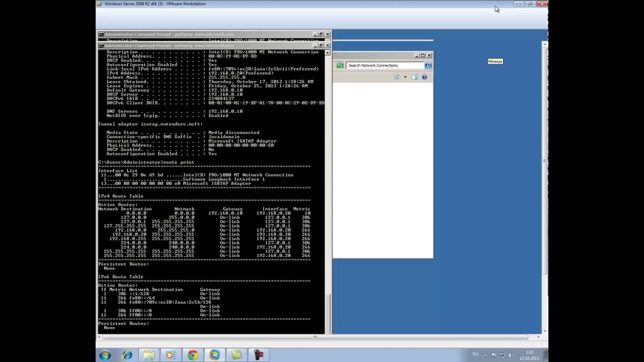
Task: Click the 'localdomain' DNS suffix value
Action: tap(224, 137)
